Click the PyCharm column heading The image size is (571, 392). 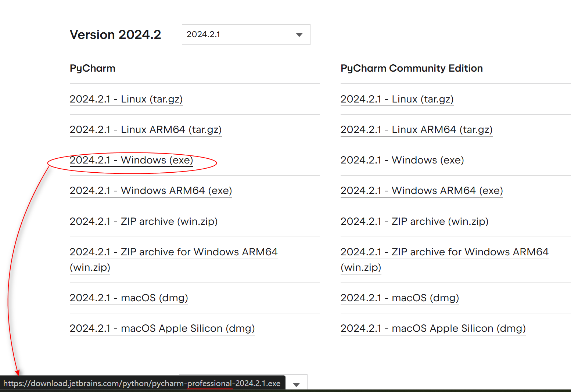(93, 68)
